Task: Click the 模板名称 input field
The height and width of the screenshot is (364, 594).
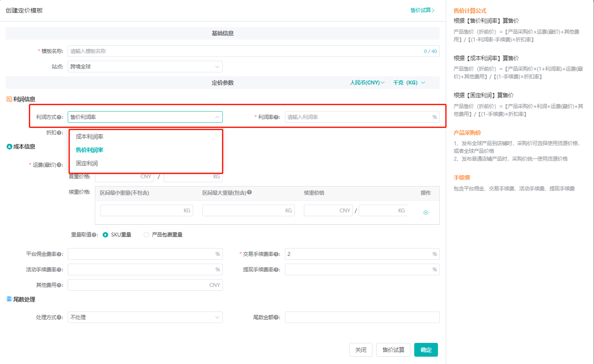Action: click(x=246, y=51)
